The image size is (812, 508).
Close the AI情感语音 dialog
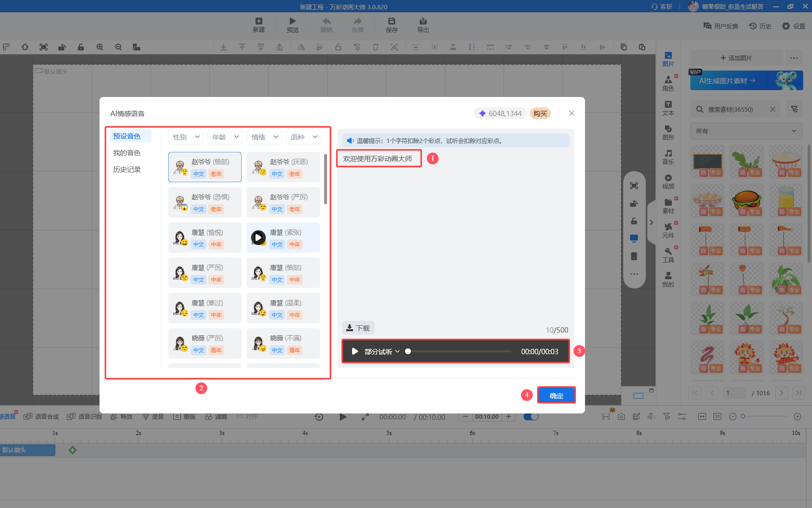(572, 113)
